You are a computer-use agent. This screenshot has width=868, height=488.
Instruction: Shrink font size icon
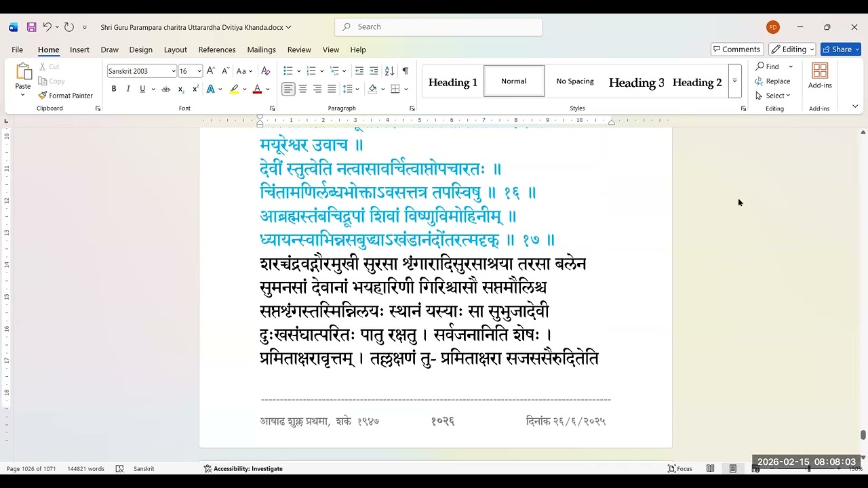point(225,71)
